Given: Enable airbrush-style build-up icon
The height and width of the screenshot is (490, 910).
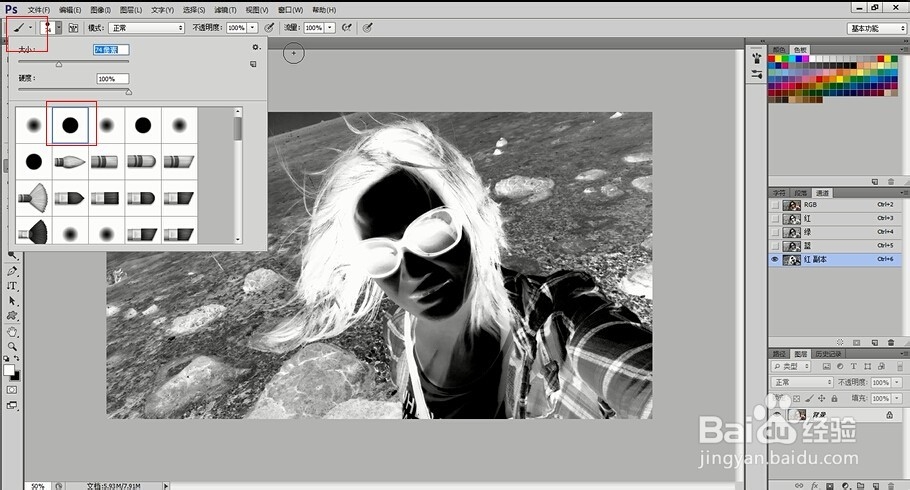Looking at the screenshot, I should 347,27.
